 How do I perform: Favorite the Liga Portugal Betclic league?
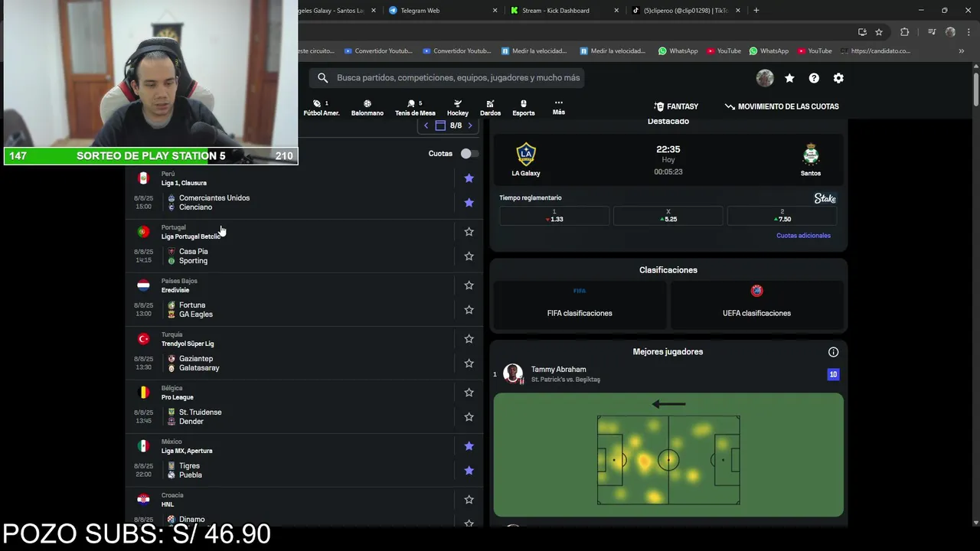(469, 232)
